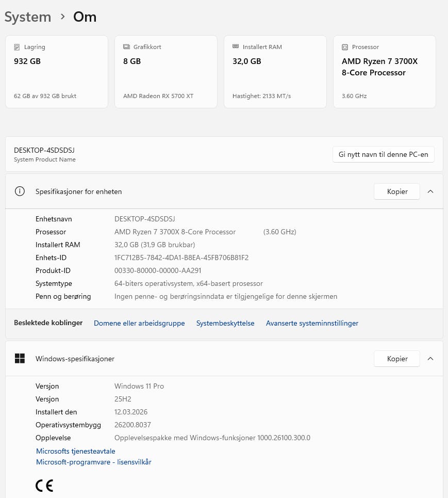This screenshot has height=498, width=448.
Task: Click the Windows 11 Pro value
Action: coord(139,386)
